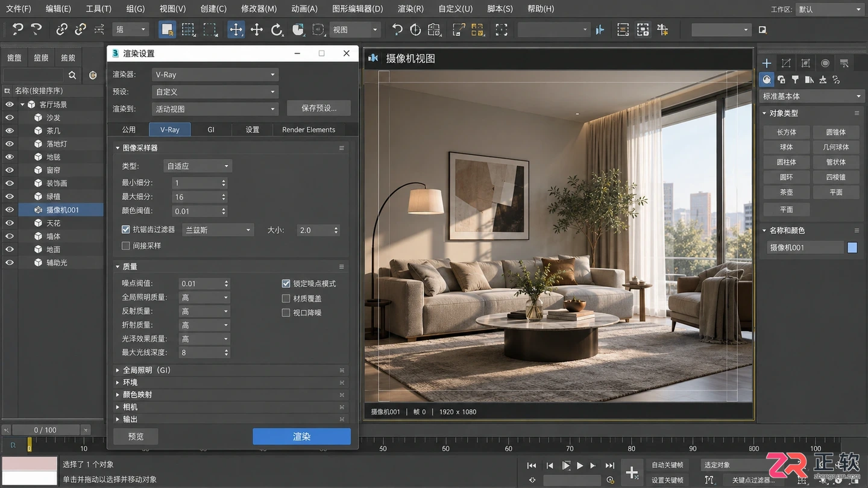
Task: Click the 预览 button
Action: click(136, 437)
